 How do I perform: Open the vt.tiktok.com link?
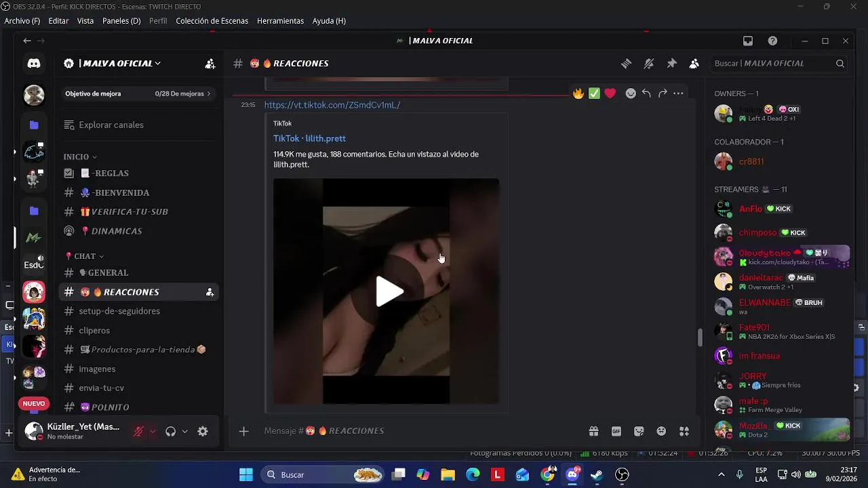coord(332,105)
